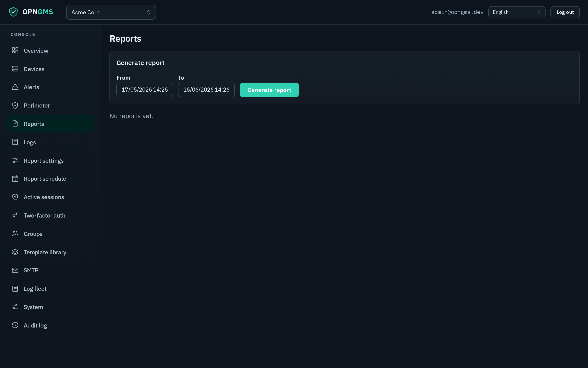
Task: Click the CONSOLE sidebar section label
Action: [x=23, y=35]
